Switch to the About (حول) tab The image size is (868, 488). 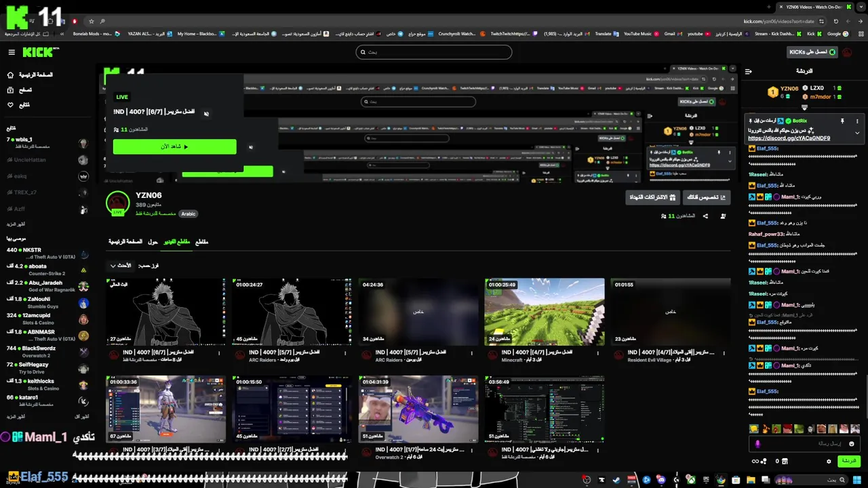click(x=153, y=242)
